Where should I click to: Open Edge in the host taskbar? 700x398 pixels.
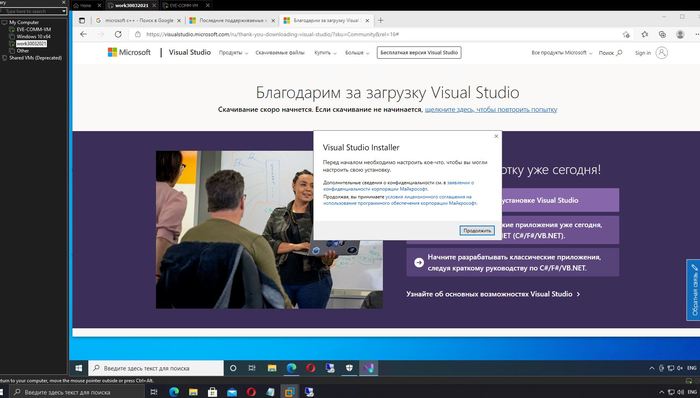[174, 392]
